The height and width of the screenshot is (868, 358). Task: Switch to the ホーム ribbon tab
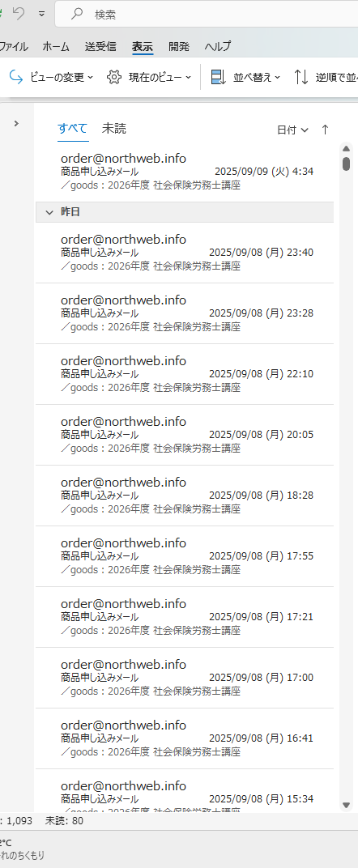pyautogui.click(x=56, y=46)
